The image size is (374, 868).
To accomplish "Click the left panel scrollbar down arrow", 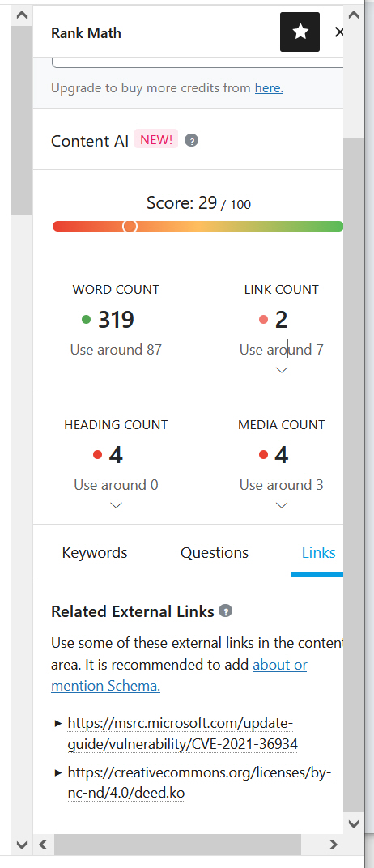I will coord(22,845).
